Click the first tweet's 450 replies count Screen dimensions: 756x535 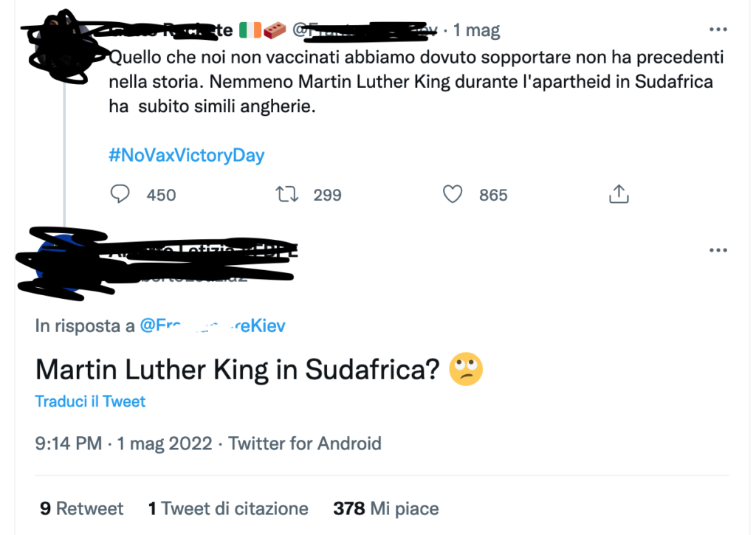161,195
